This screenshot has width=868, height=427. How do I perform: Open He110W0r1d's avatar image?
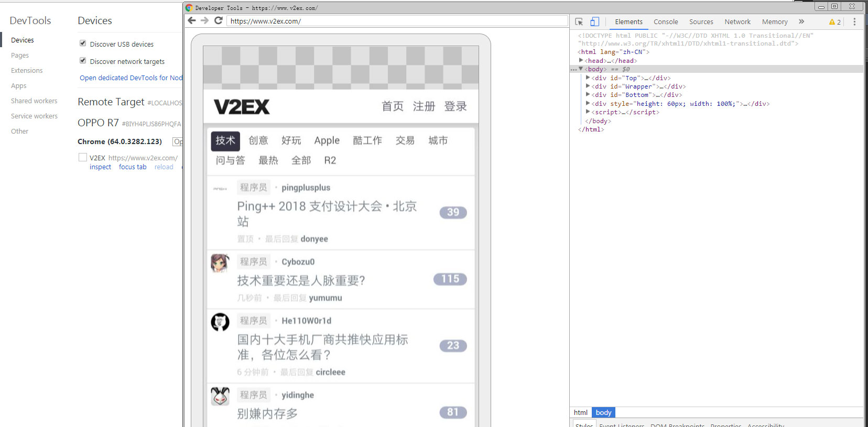[220, 322]
